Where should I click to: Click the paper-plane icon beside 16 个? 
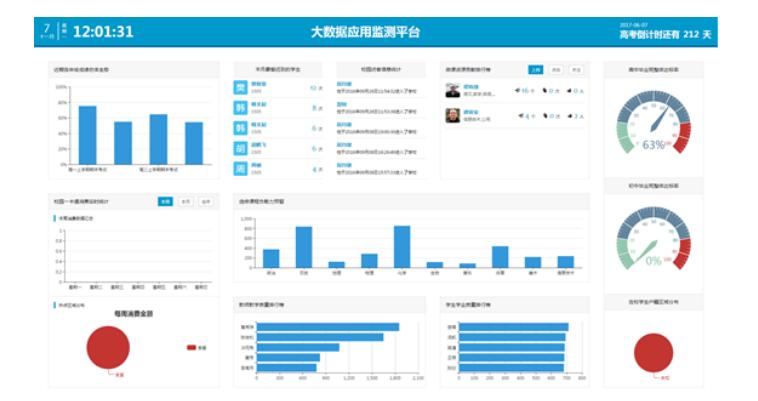click(x=517, y=90)
